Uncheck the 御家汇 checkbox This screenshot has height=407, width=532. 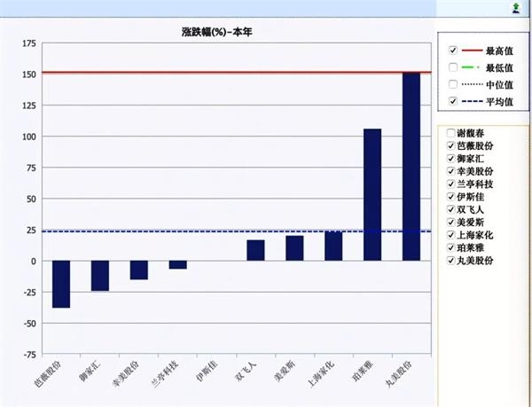tap(451, 159)
